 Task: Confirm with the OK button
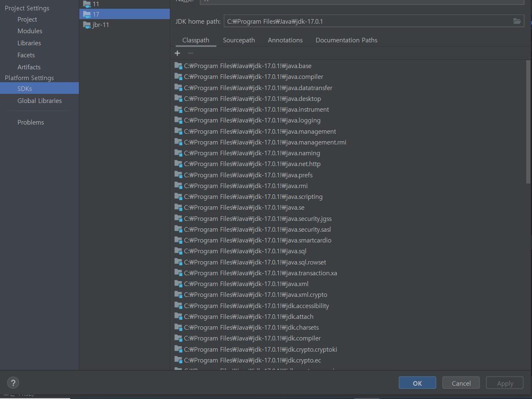pyautogui.click(x=417, y=383)
